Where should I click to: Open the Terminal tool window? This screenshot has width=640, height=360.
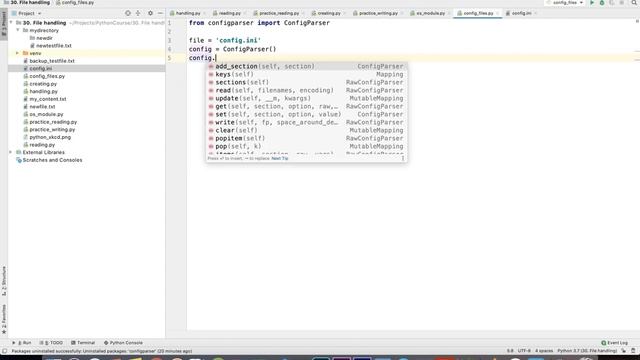(x=83, y=343)
